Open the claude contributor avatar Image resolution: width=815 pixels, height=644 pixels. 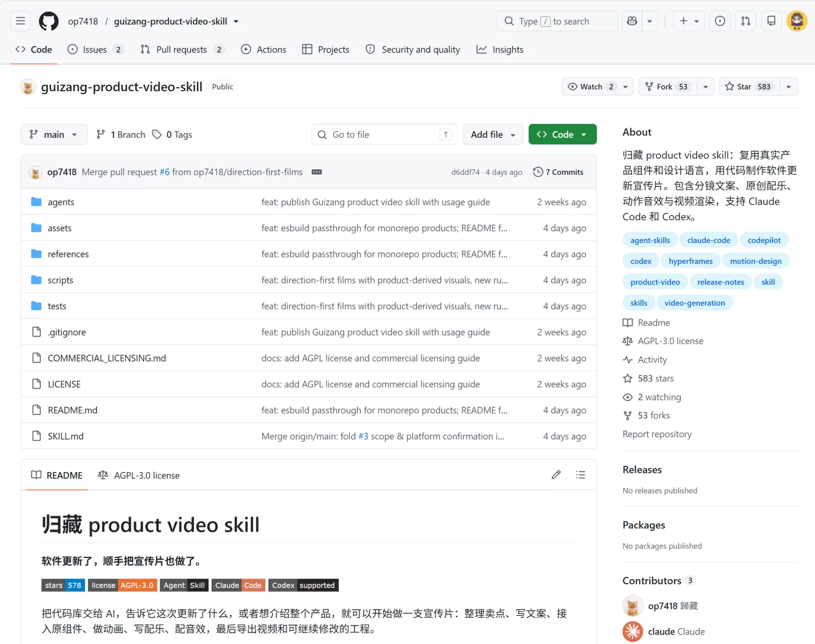(632, 631)
